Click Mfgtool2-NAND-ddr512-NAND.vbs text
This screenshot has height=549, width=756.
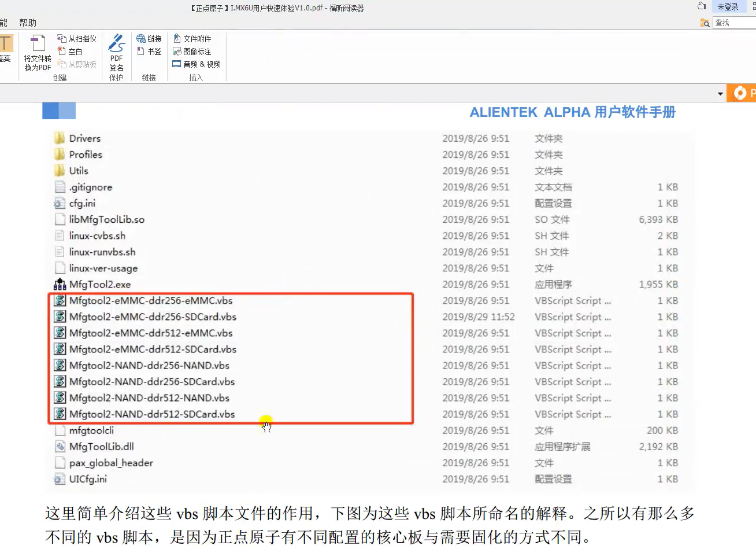pos(149,397)
